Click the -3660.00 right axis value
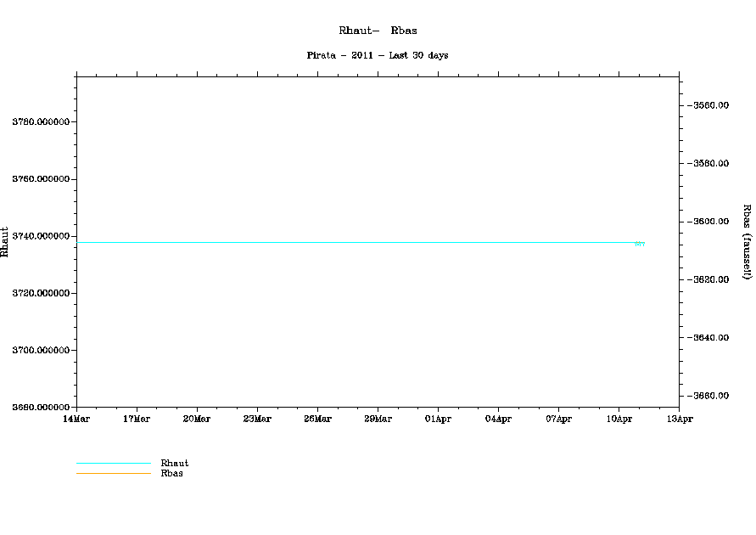This screenshot has width=756, height=535. (711, 396)
